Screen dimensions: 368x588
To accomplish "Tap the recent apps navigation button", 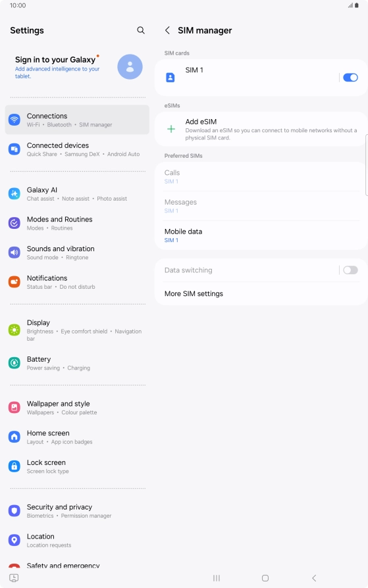I will (x=217, y=578).
